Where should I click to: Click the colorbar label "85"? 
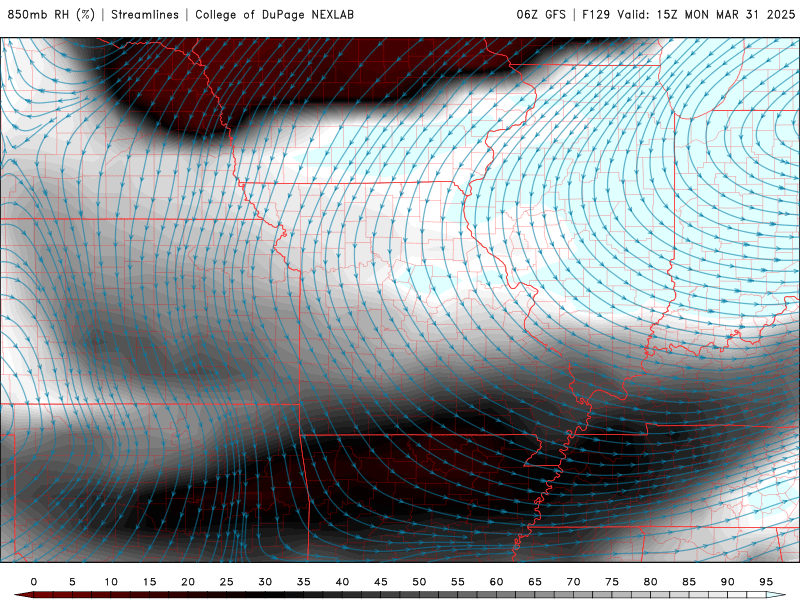coord(689,582)
